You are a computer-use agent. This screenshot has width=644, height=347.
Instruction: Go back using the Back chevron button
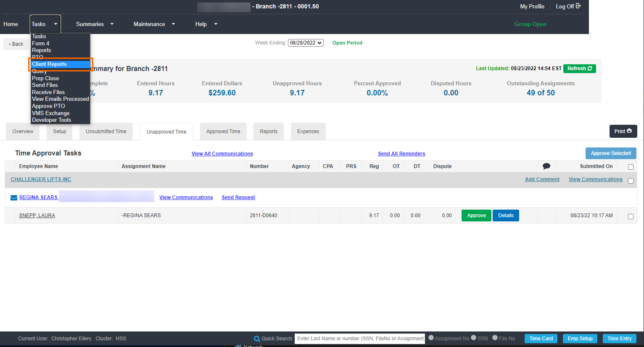coord(16,44)
